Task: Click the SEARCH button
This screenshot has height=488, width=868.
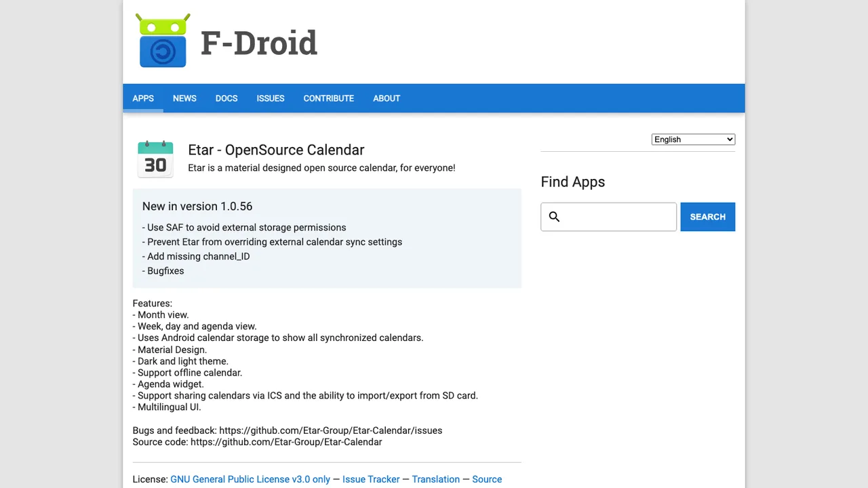Action: [x=708, y=217]
